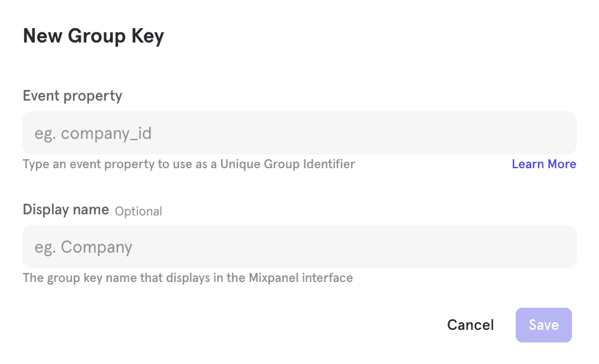The width and height of the screenshot is (599, 364).
Task: Click the Save button
Action: [543, 325]
